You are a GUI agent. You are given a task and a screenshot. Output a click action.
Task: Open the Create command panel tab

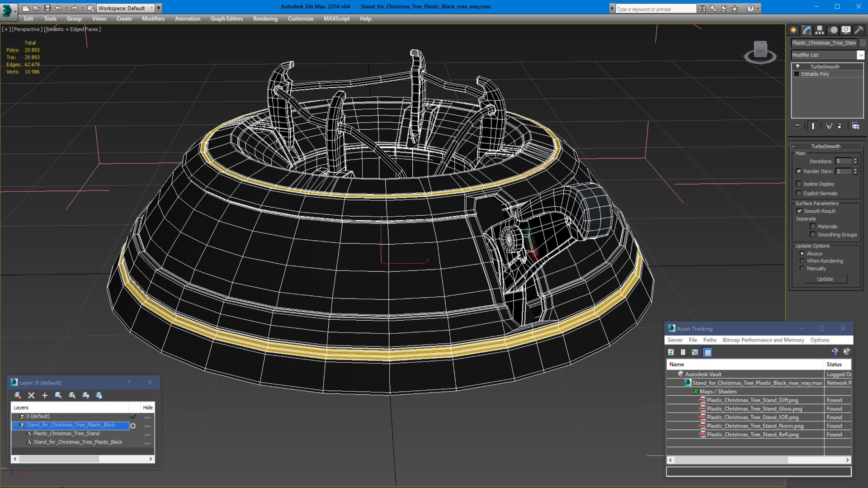coord(793,30)
